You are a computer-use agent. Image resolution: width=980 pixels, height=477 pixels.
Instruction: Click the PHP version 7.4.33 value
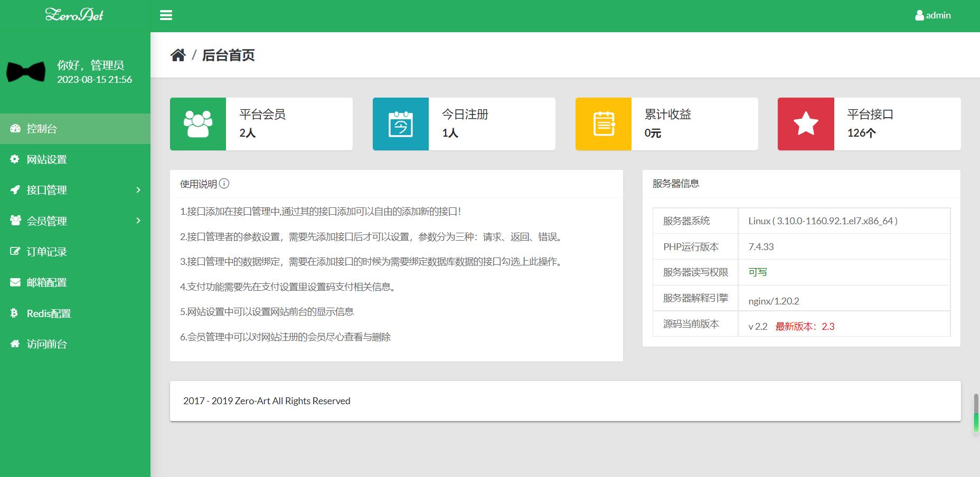click(x=761, y=246)
